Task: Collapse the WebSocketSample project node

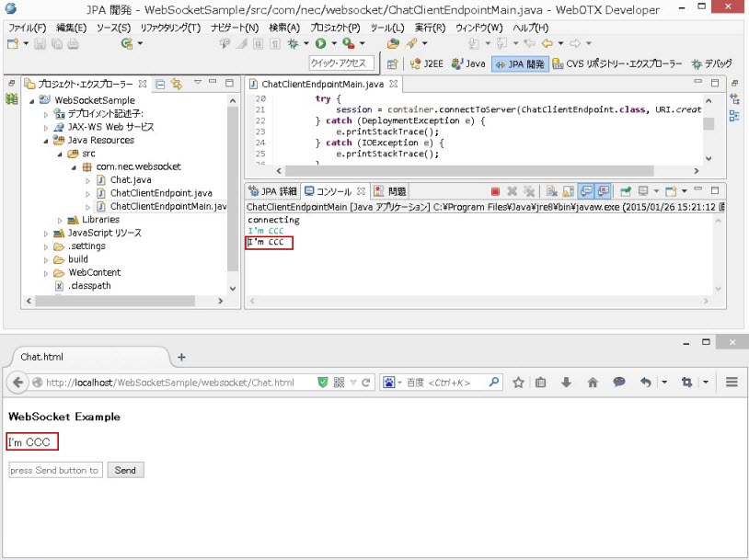Action: 32,100
